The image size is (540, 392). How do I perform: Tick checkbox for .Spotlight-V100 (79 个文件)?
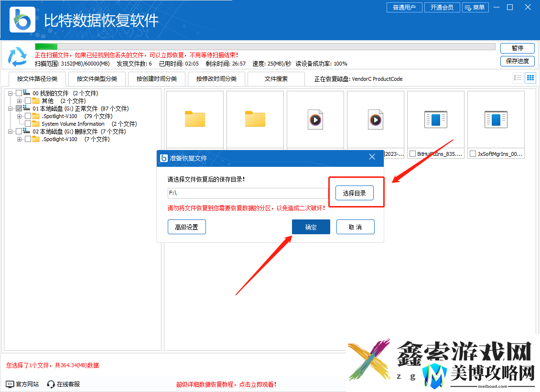[28, 116]
